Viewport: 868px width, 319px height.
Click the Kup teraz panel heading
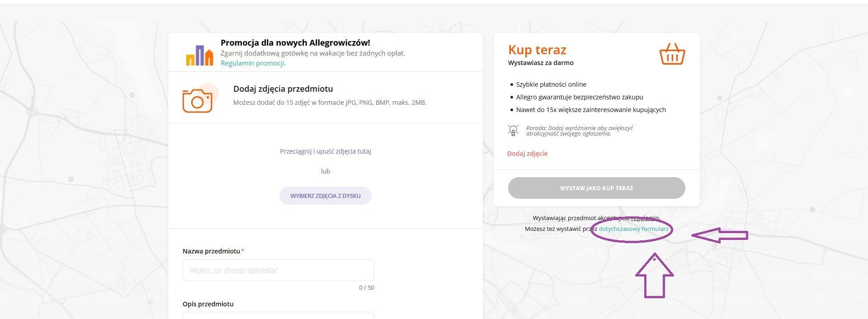(537, 50)
